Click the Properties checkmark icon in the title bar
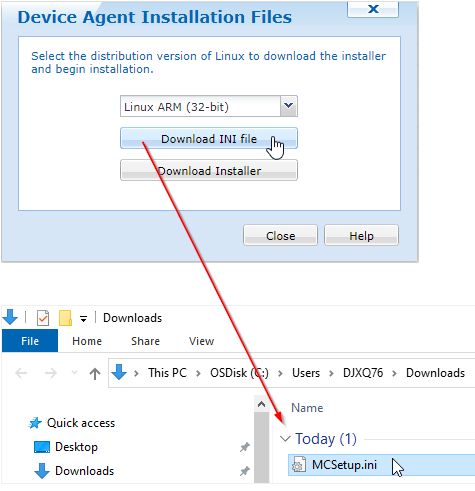This screenshot has width=475, height=491. click(x=43, y=318)
